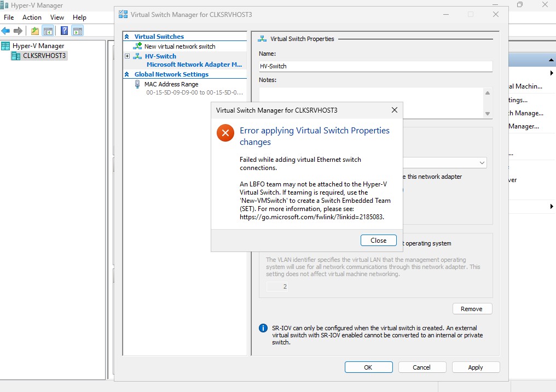Open the external network adapter dropdown
This screenshot has width=556, height=392.
tap(482, 163)
